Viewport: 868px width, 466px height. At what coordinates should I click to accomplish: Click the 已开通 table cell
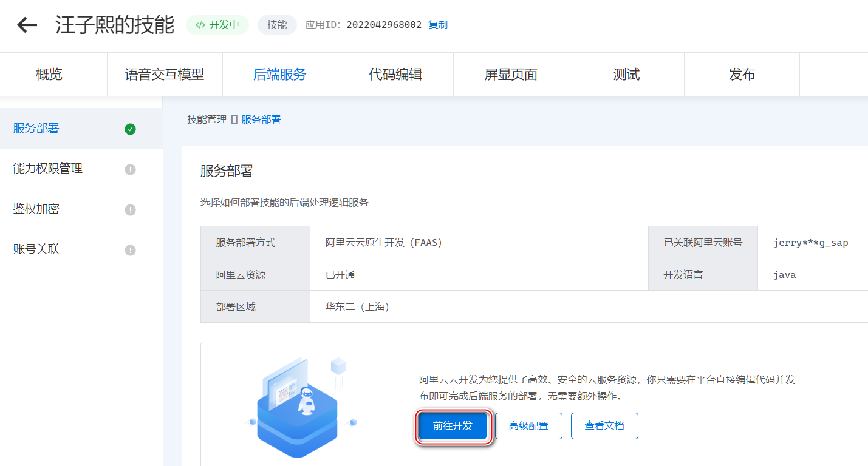click(x=479, y=275)
